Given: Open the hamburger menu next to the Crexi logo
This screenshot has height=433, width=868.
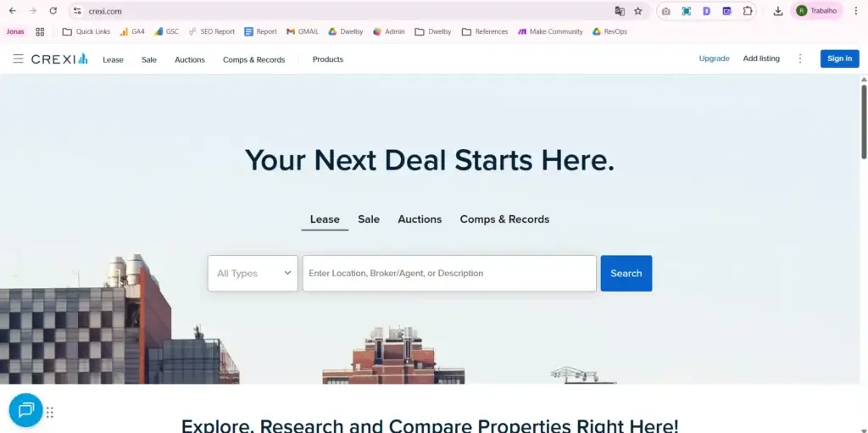Looking at the screenshot, I should point(19,58).
